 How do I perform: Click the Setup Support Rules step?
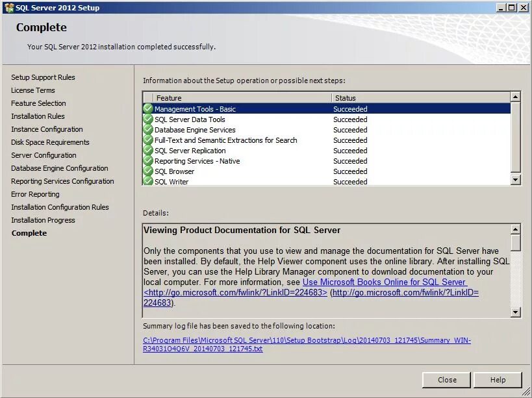(x=43, y=77)
